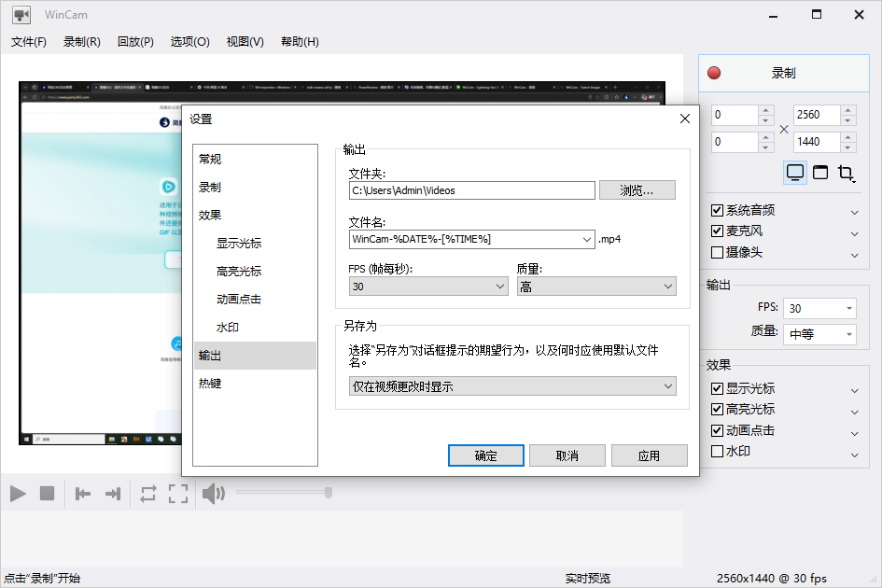Expand the 仅在视频更改时显示 dropdown
The image size is (882, 588).
point(512,386)
